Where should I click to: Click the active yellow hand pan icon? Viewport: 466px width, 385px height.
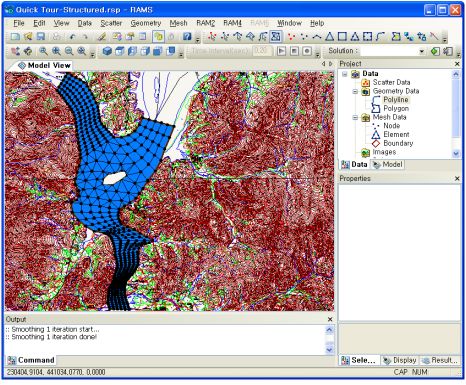coord(158,36)
